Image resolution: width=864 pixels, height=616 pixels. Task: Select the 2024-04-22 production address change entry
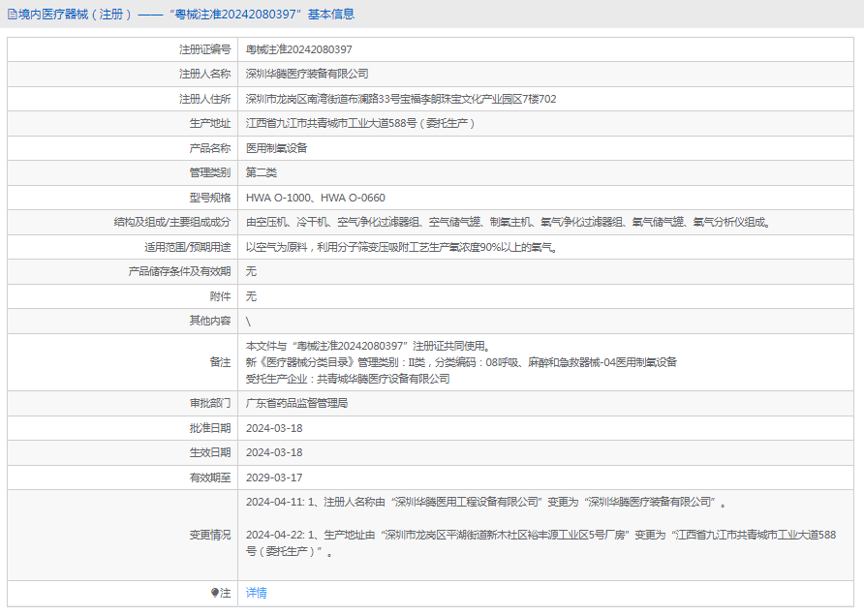coord(541,542)
